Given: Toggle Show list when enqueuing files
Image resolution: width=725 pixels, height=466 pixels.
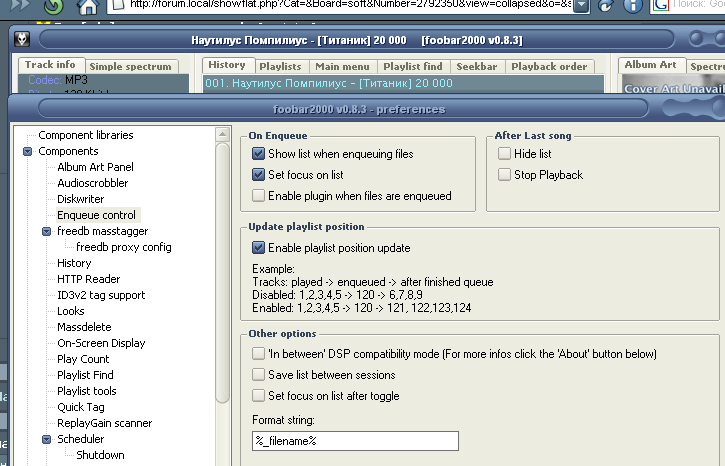Looking at the screenshot, I should click(x=258, y=153).
